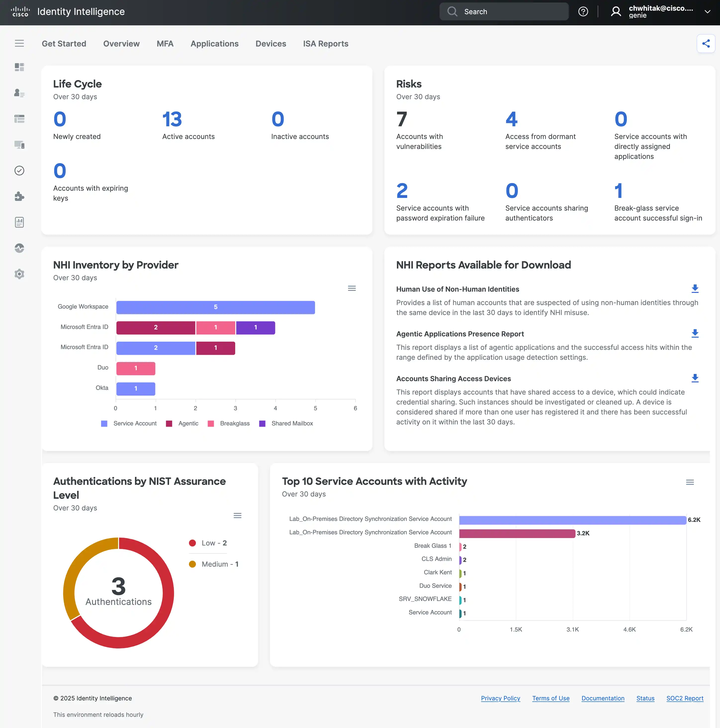Click the devices sidebar icon
The image size is (720, 728).
[x=19, y=145]
